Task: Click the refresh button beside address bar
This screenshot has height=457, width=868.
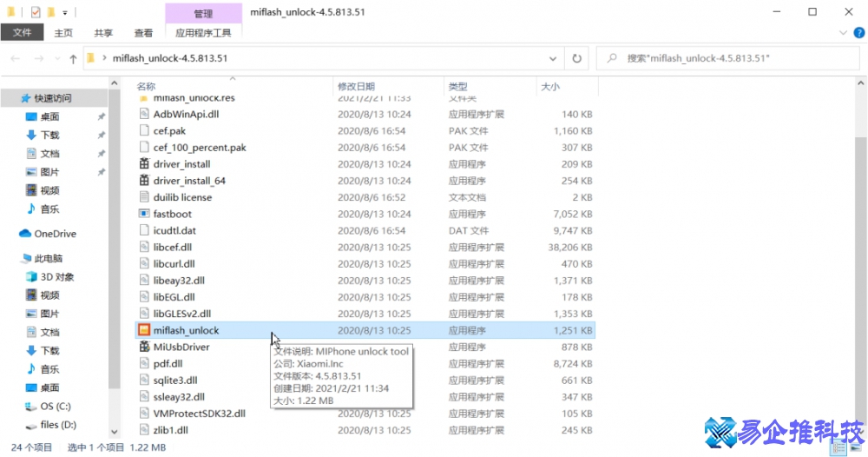Action: [577, 58]
